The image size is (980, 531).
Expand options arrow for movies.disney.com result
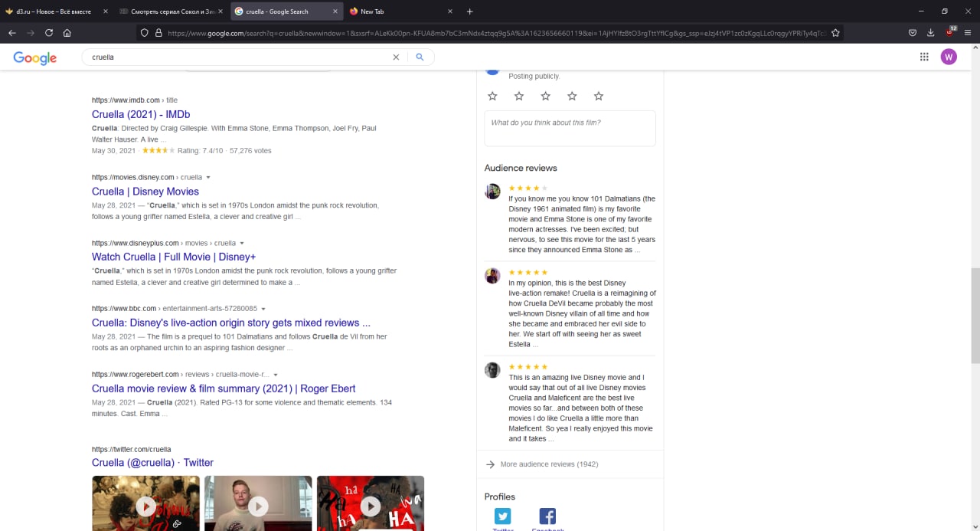coord(208,178)
